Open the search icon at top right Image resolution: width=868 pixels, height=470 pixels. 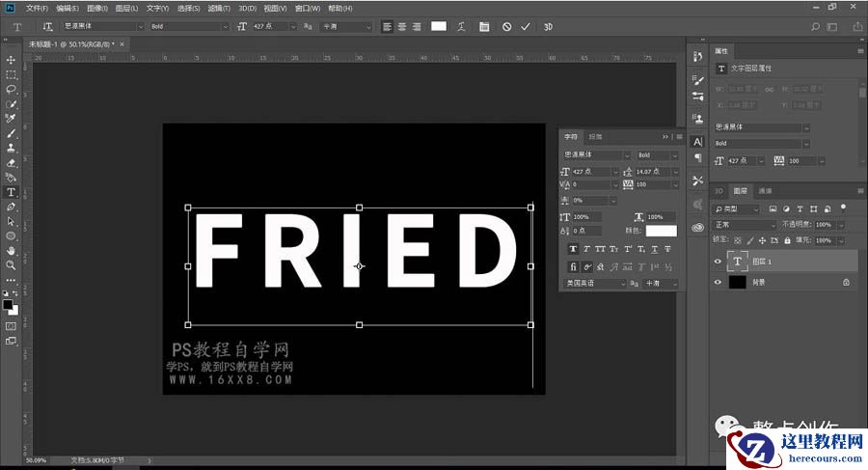pyautogui.click(x=815, y=27)
